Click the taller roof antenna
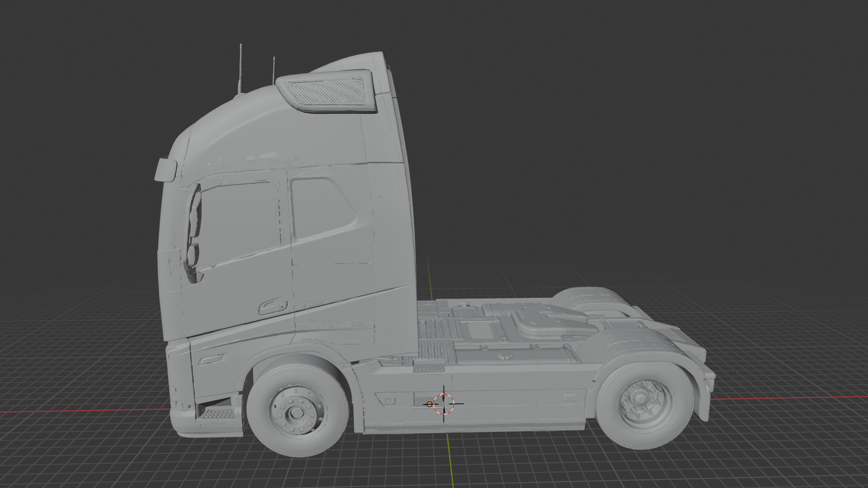 point(241,69)
